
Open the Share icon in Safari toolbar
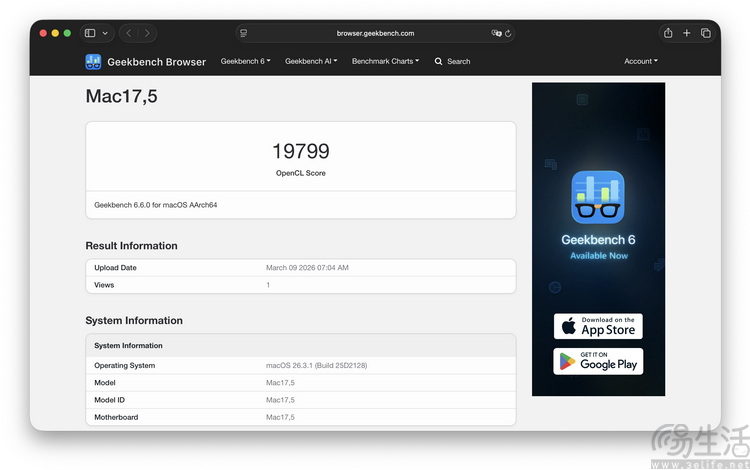pyautogui.click(x=668, y=33)
